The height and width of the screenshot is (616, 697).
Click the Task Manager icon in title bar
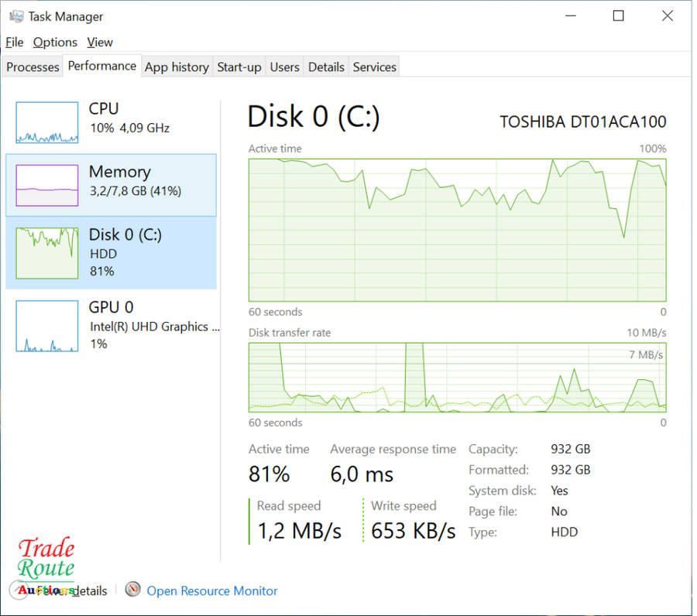[15, 16]
